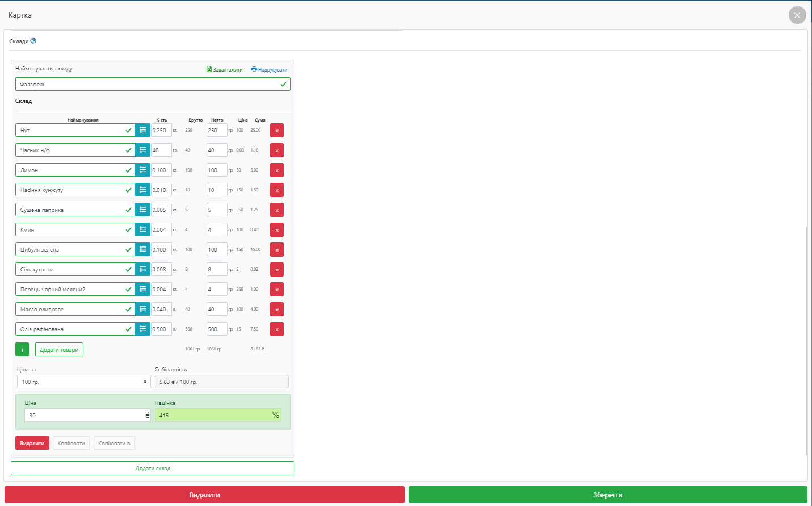The image size is (812, 506).
Task: Open list icon for Масло оливкове
Action: [x=142, y=310]
